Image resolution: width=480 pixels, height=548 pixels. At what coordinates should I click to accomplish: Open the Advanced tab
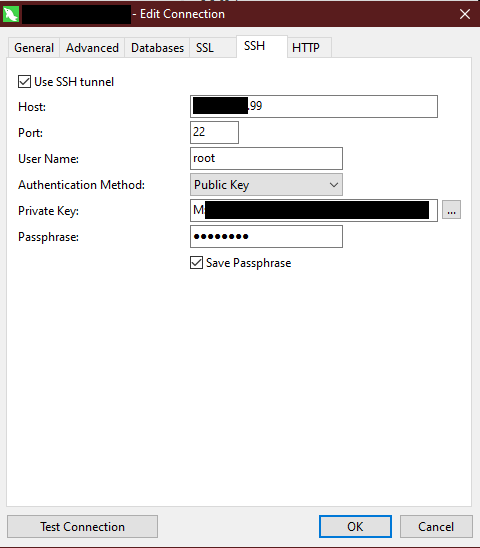pyautogui.click(x=92, y=48)
